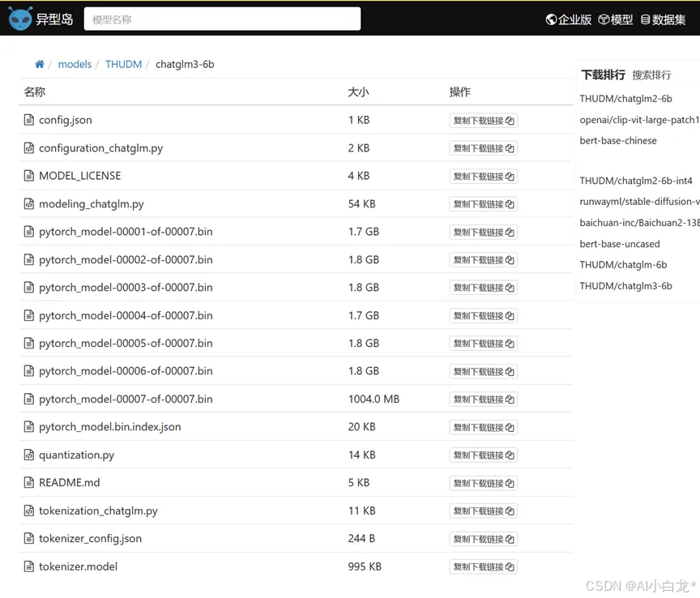
Task: Click code file icon beside tokenization_chatglm.py
Action: (x=29, y=510)
